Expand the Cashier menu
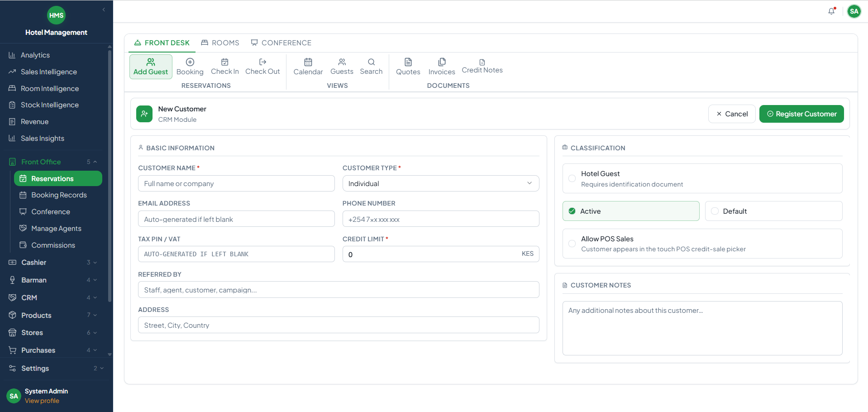 tap(54, 263)
